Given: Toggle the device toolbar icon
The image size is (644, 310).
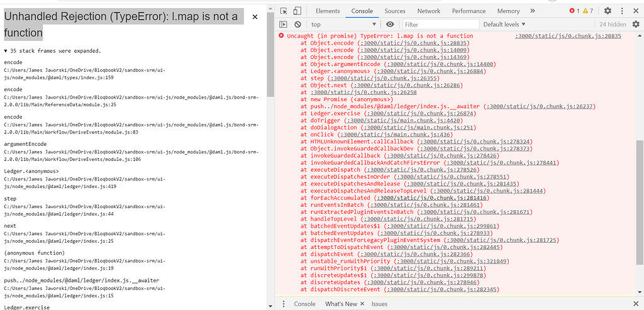Looking at the screenshot, I should 297,11.
